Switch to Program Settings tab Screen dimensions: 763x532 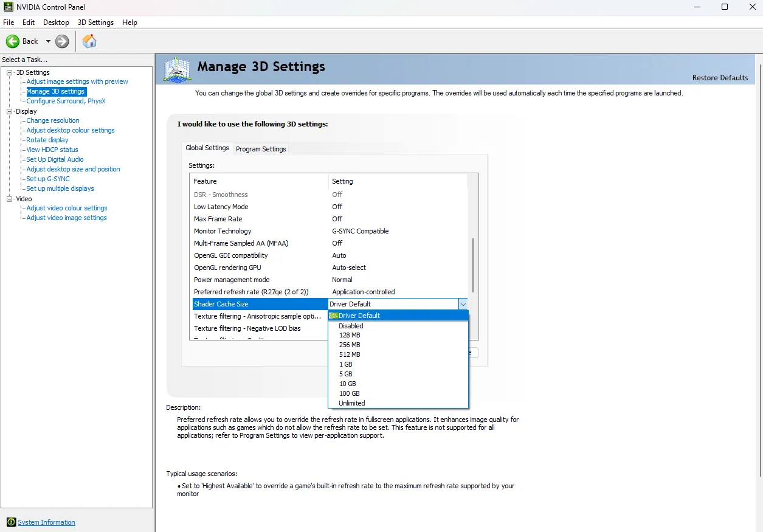(x=261, y=149)
